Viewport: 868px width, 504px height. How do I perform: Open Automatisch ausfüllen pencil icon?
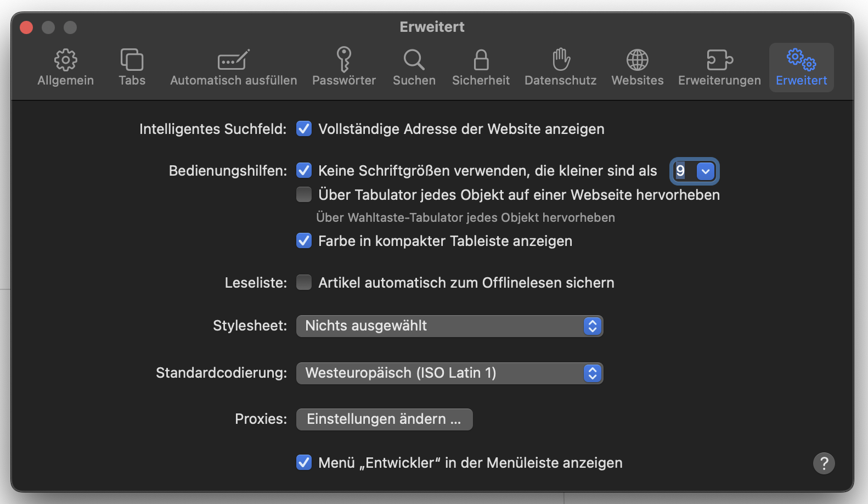pyautogui.click(x=233, y=60)
